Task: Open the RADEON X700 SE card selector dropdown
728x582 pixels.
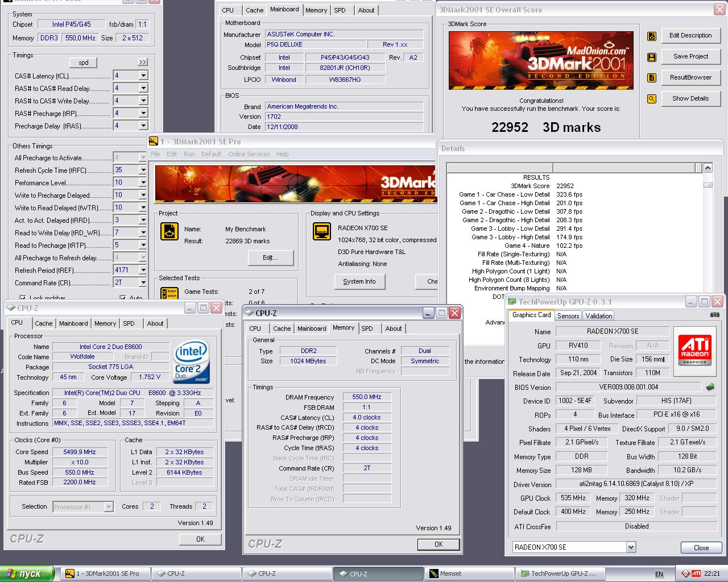Action: (631, 547)
